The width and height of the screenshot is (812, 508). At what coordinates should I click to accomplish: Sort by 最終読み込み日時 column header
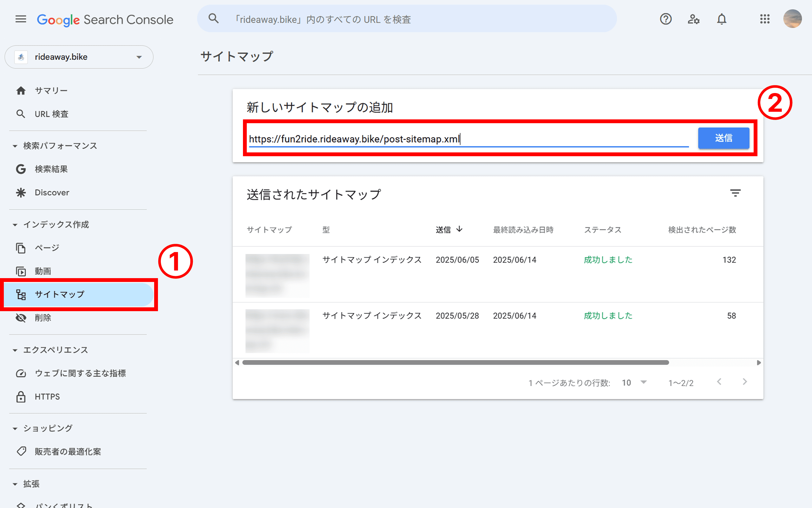coord(523,230)
